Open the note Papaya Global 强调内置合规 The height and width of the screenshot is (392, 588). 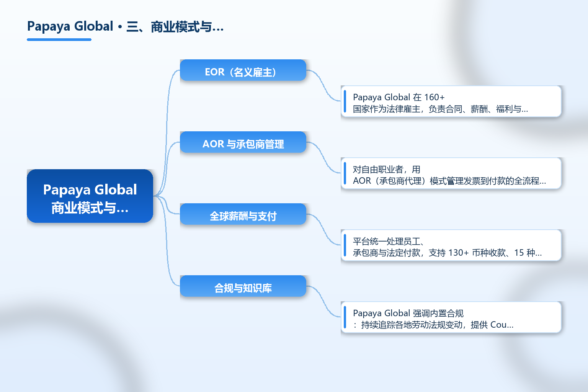451,317
